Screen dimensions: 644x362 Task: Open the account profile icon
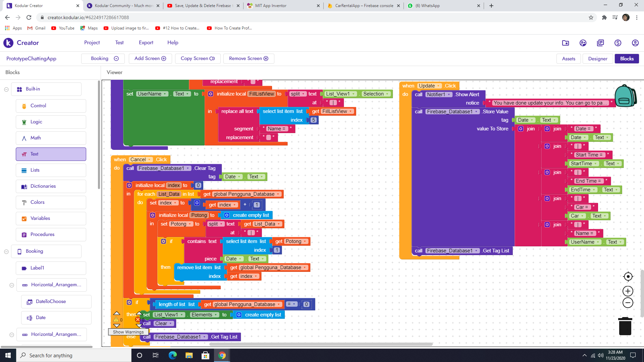pyautogui.click(x=635, y=43)
